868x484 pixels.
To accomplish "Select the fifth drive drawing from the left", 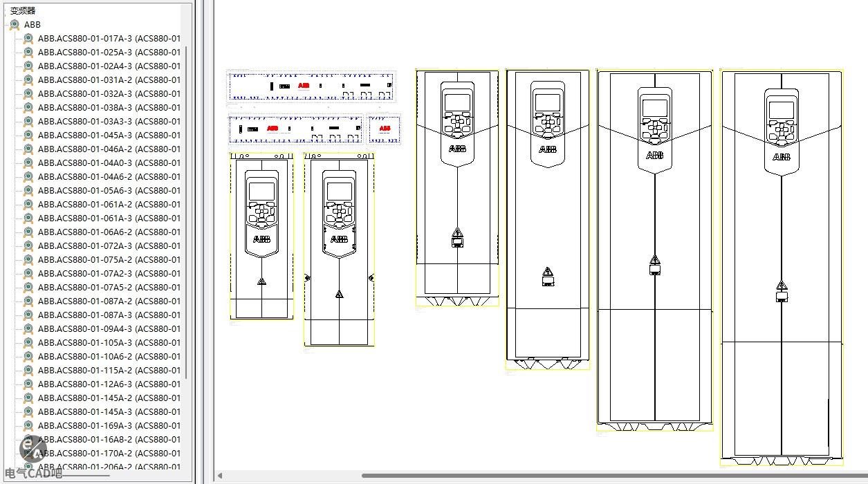I will pyautogui.click(x=655, y=251).
